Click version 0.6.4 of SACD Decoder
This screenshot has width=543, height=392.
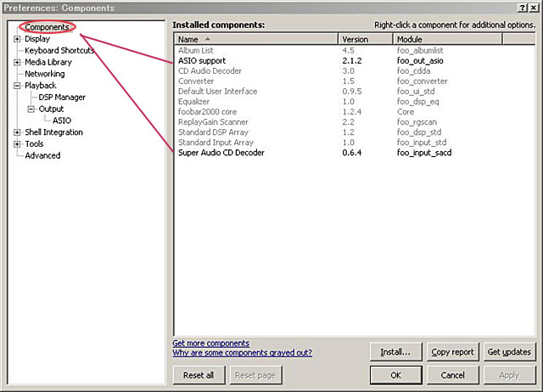[352, 153]
